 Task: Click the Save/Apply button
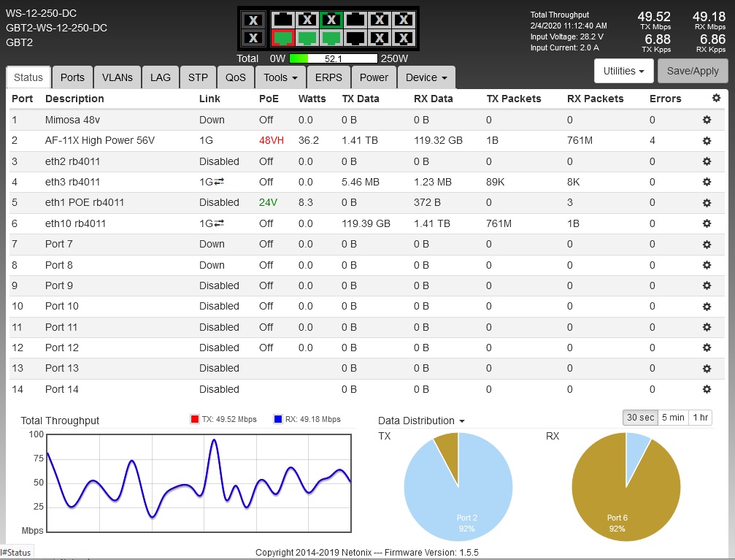[693, 71]
